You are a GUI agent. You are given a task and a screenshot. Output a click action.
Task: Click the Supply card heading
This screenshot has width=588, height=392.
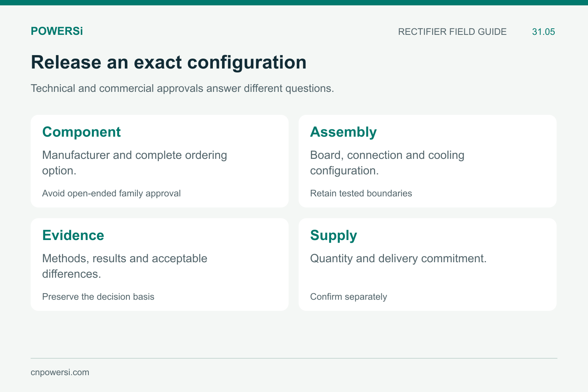point(333,235)
